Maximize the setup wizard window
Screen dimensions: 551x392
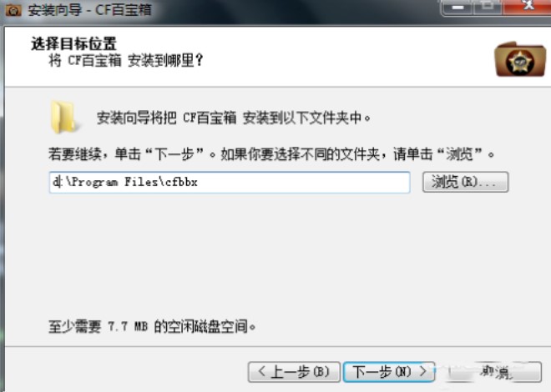pos(488,7)
